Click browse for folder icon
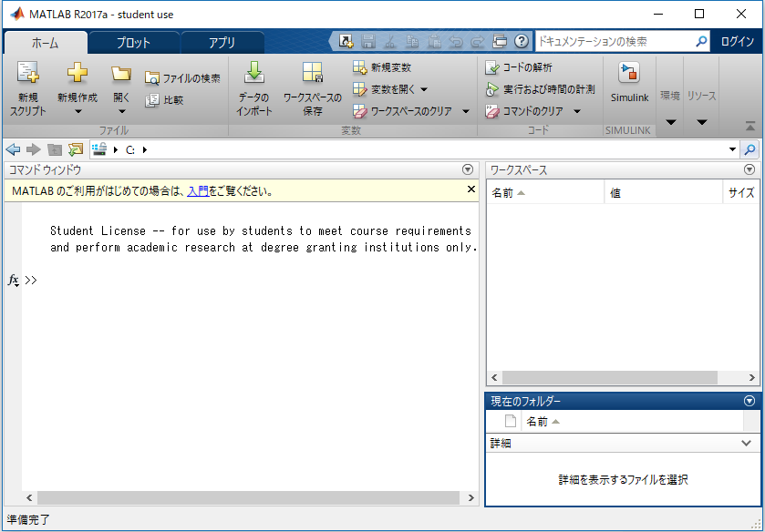Image resolution: width=765 pixels, height=532 pixels. [75, 149]
